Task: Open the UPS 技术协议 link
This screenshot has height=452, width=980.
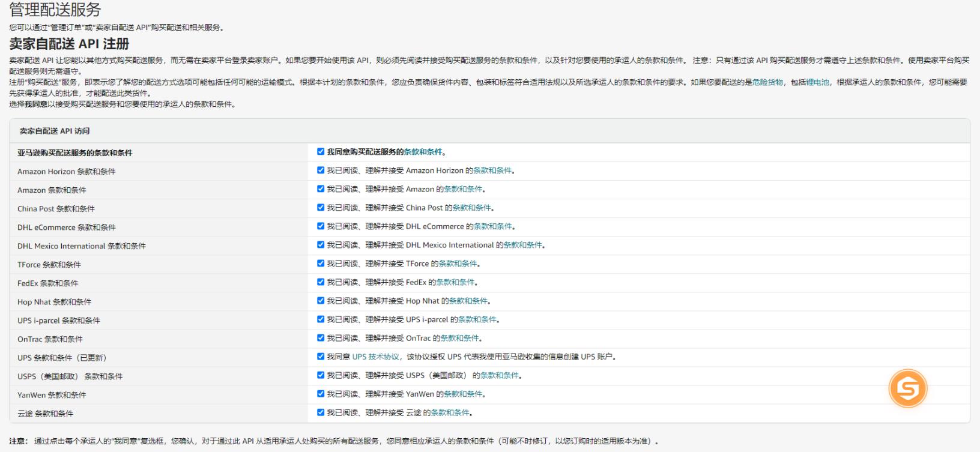Action: tap(376, 357)
